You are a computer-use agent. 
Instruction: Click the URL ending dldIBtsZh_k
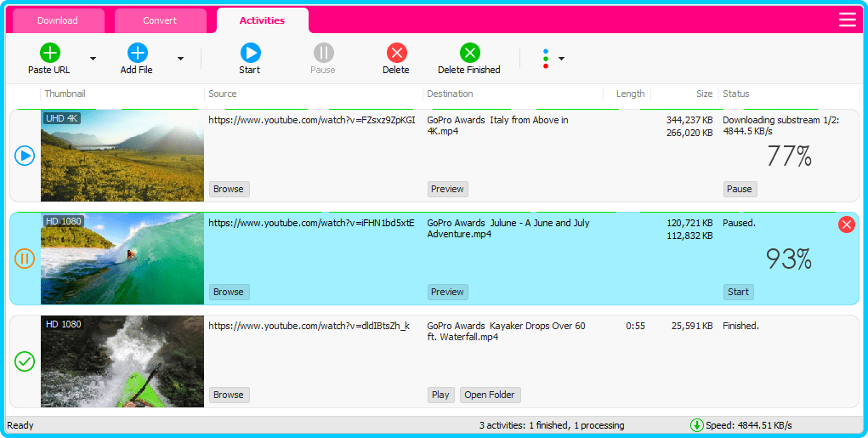coord(309,326)
